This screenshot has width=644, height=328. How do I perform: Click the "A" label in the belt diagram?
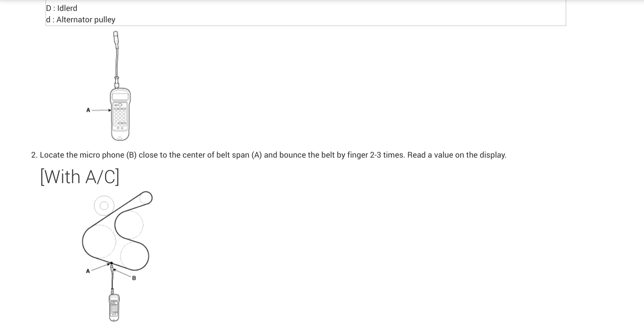(88, 272)
